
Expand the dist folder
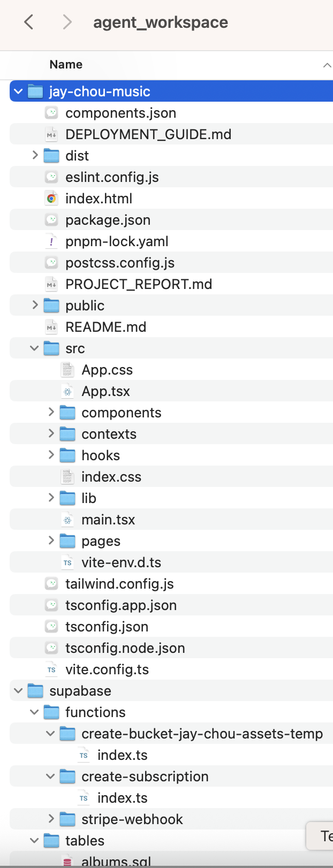tap(35, 155)
